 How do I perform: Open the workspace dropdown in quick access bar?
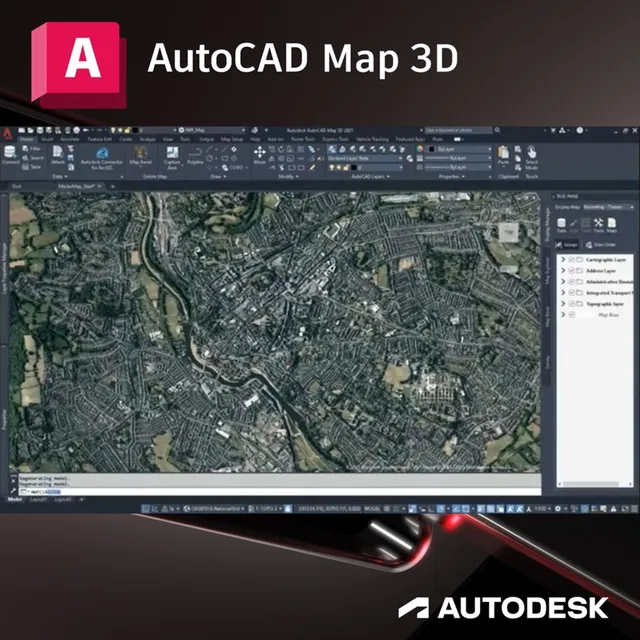point(211,130)
